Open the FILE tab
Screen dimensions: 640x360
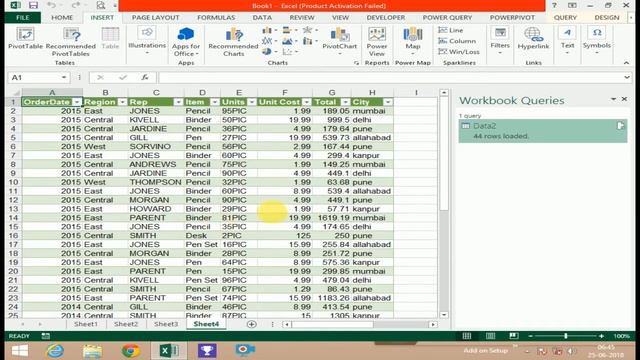pyautogui.click(x=22, y=18)
